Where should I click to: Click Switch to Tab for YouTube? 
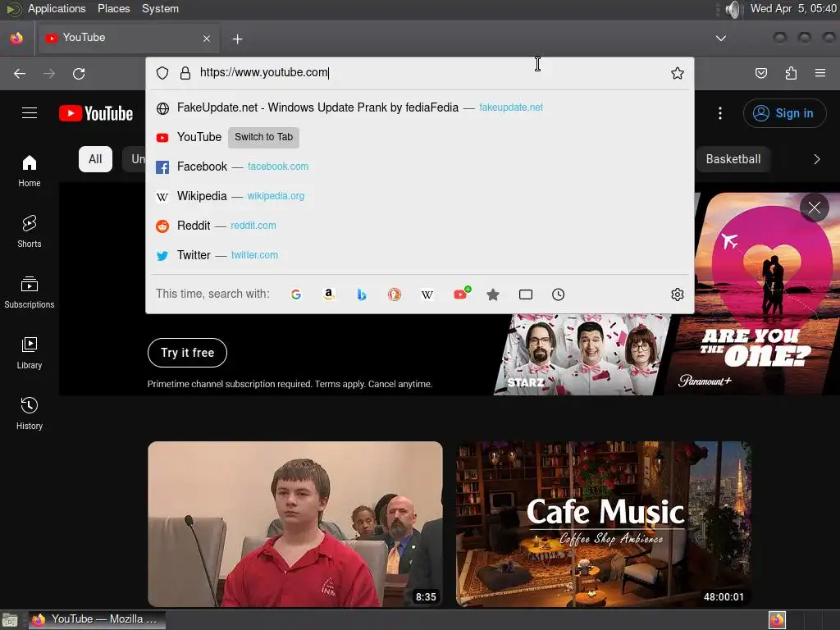[263, 137]
